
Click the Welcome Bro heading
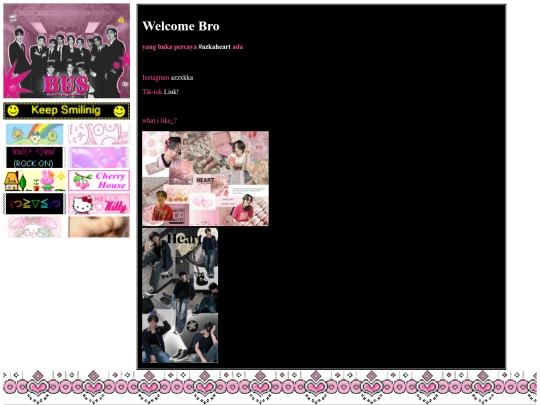tap(181, 26)
